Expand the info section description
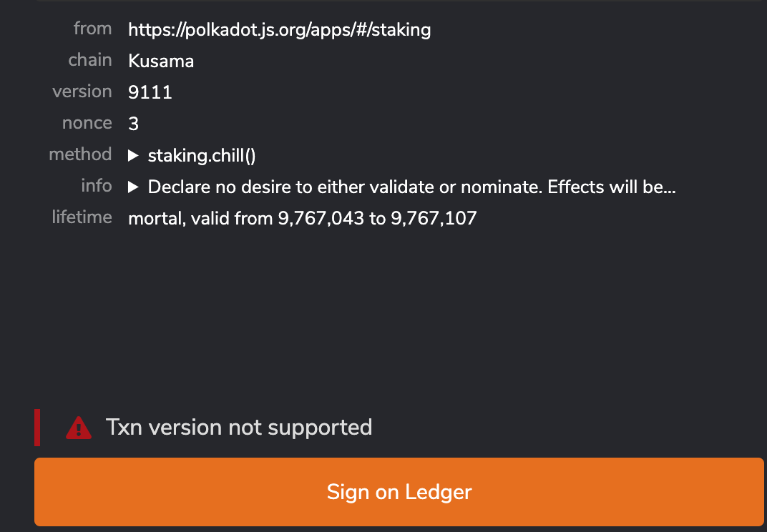The height and width of the screenshot is (532, 767). (x=135, y=187)
